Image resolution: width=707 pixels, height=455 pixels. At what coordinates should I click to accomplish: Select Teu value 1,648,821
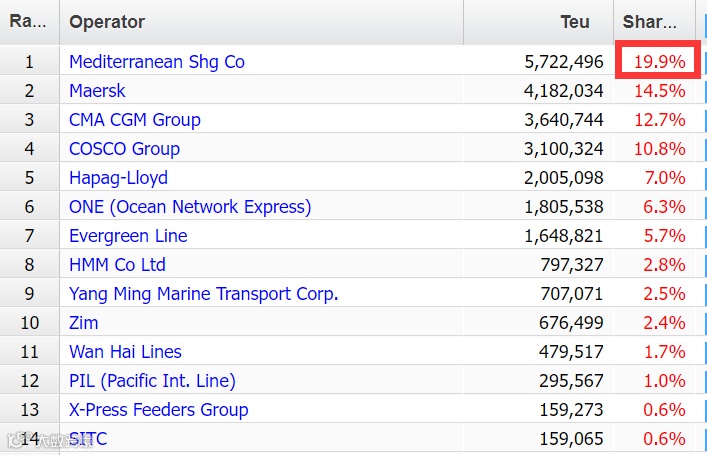click(564, 236)
